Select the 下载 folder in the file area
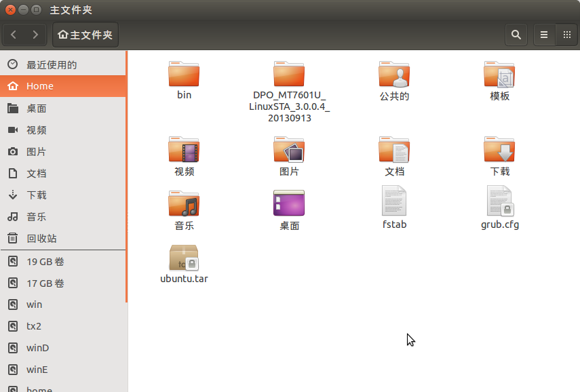580x392 pixels. click(x=499, y=149)
